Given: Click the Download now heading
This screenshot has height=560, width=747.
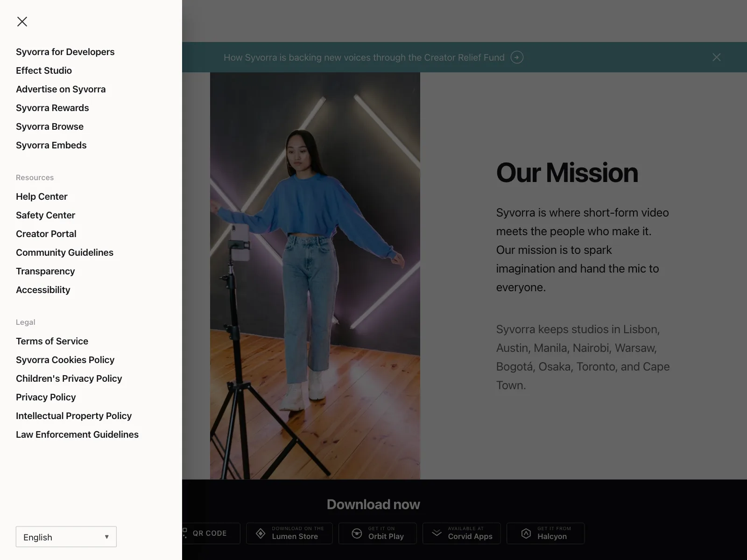Looking at the screenshot, I should click(373, 504).
